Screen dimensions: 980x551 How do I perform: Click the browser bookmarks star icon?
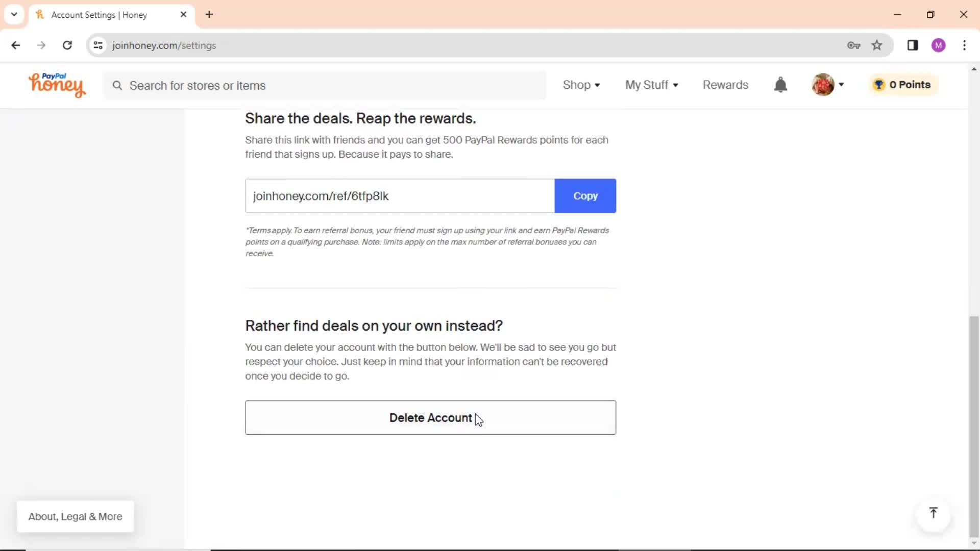[x=877, y=45]
